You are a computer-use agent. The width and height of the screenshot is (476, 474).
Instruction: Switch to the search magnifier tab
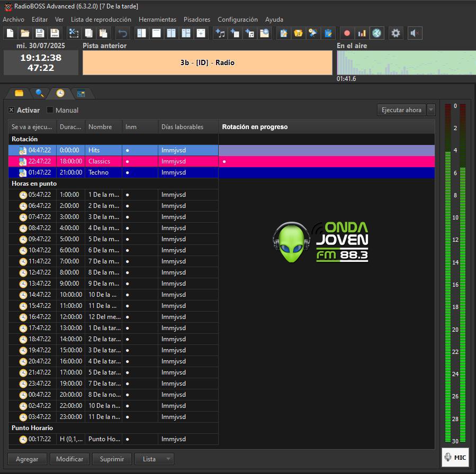40,93
